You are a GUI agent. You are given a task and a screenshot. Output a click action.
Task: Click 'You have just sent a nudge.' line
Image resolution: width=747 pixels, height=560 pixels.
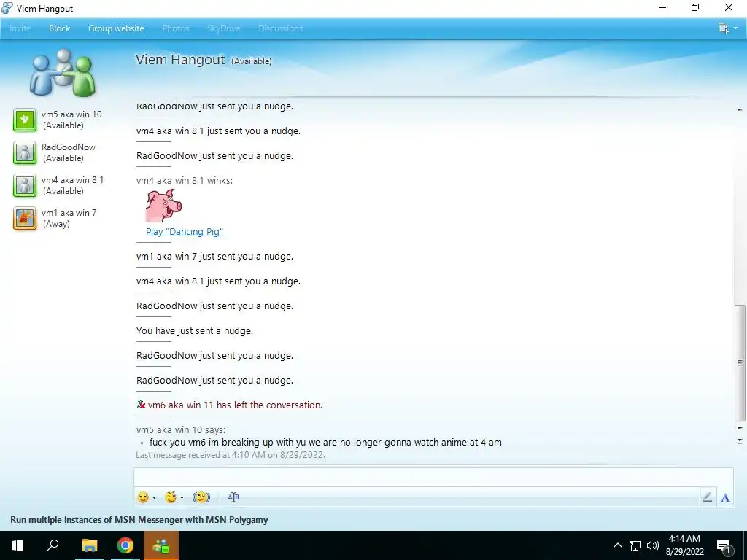click(194, 330)
